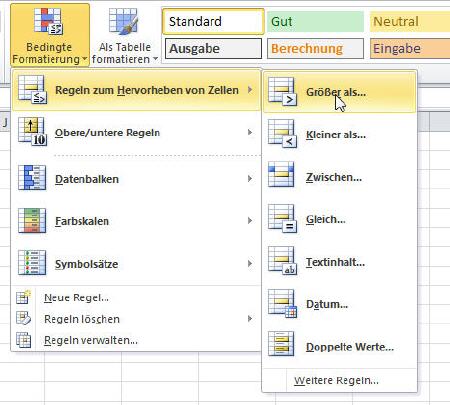Choose the Eingabe cell style

click(410, 49)
